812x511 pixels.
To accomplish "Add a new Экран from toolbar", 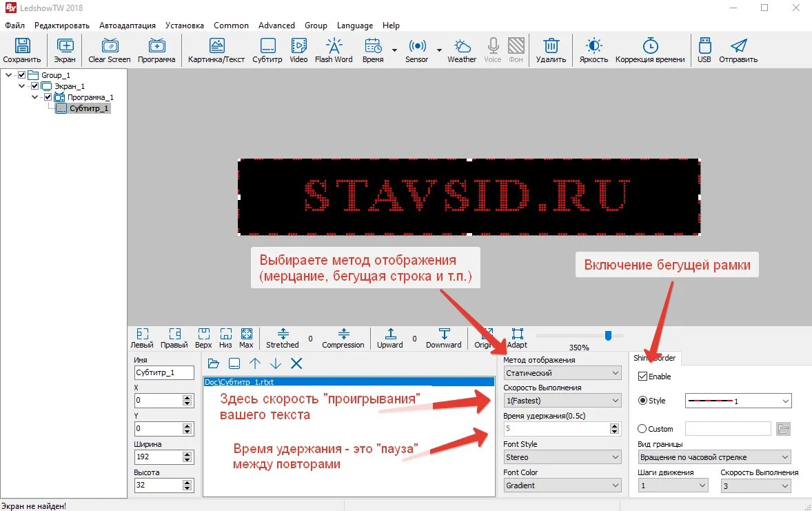I will click(65, 46).
